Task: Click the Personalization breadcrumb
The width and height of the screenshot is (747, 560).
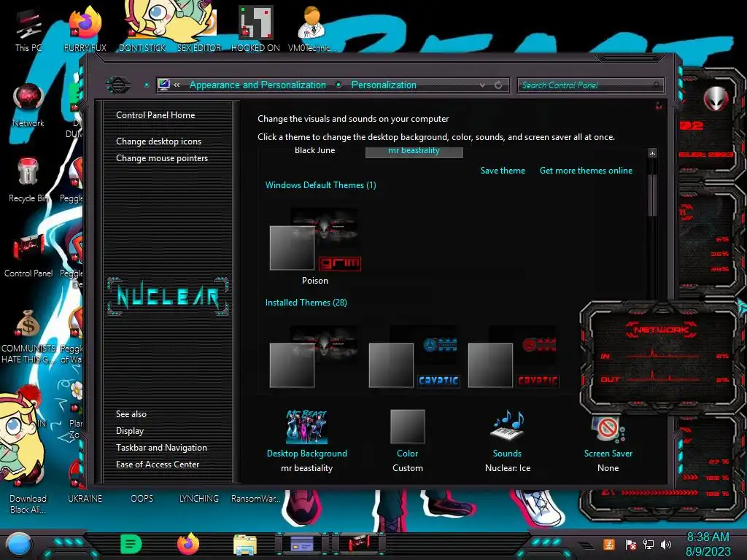Action: pyautogui.click(x=384, y=85)
